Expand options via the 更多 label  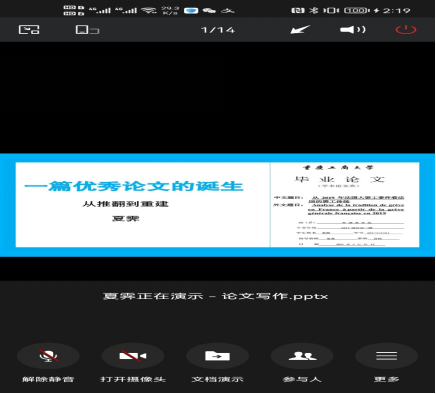click(x=387, y=379)
